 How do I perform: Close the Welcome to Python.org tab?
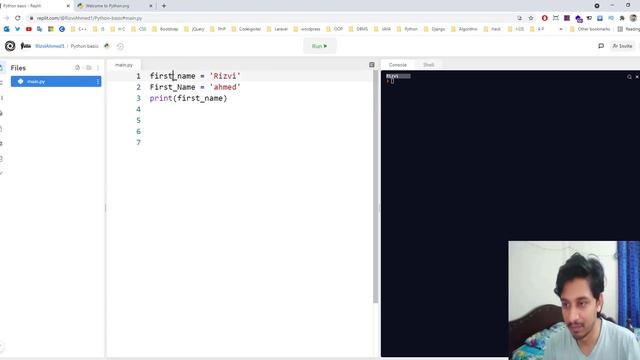pyautogui.click(x=151, y=6)
